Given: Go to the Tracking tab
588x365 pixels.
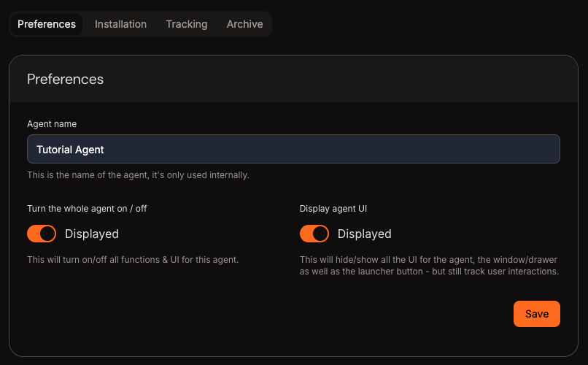Looking at the screenshot, I should click(x=187, y=24).
